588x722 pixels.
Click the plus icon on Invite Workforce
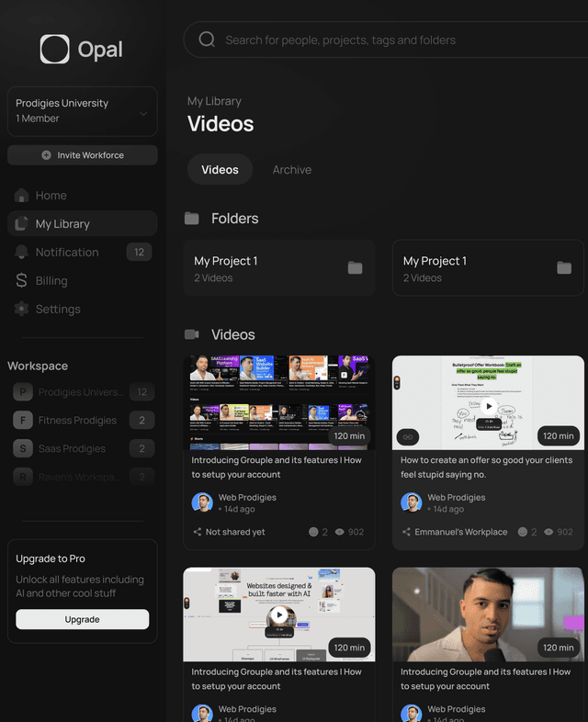[x=46, y=155]
